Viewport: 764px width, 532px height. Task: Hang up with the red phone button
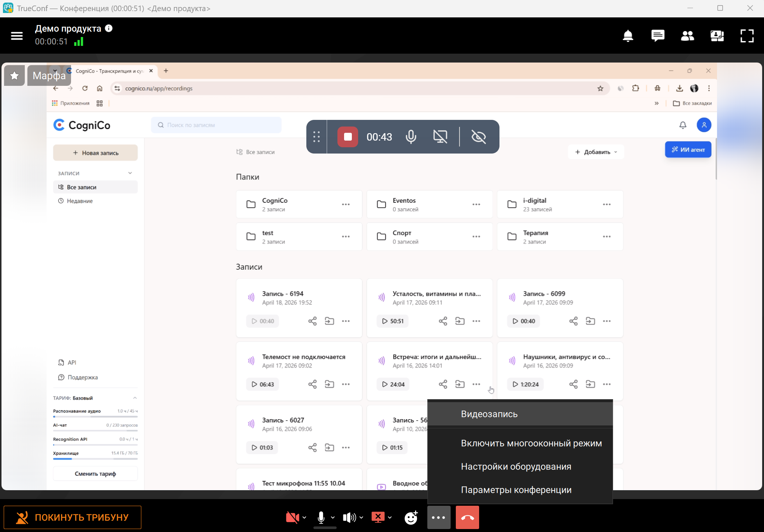tap(467, 517)
